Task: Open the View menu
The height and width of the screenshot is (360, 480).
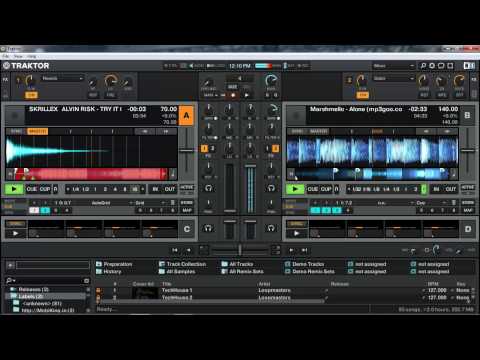Action: (x=18, y=56)
